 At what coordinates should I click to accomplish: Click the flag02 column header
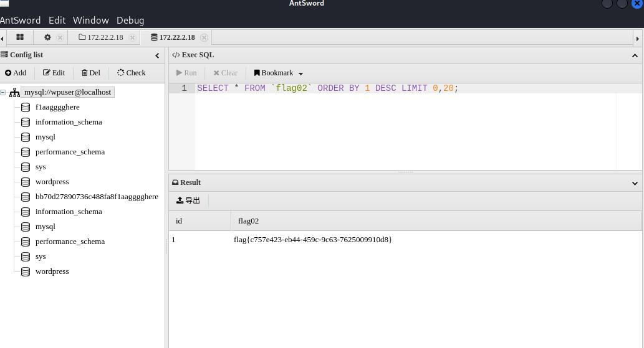pyautogui.click(x=436, y=221)
